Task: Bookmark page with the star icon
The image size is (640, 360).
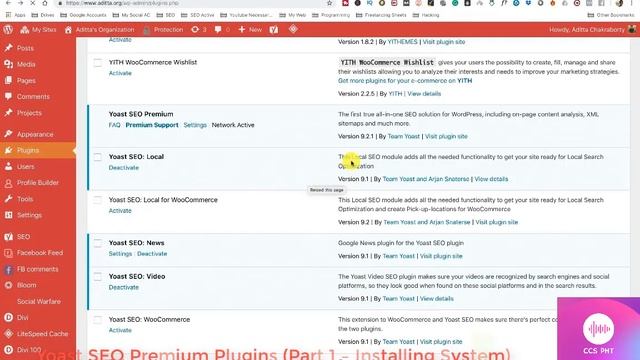Action: coord(329,3)
